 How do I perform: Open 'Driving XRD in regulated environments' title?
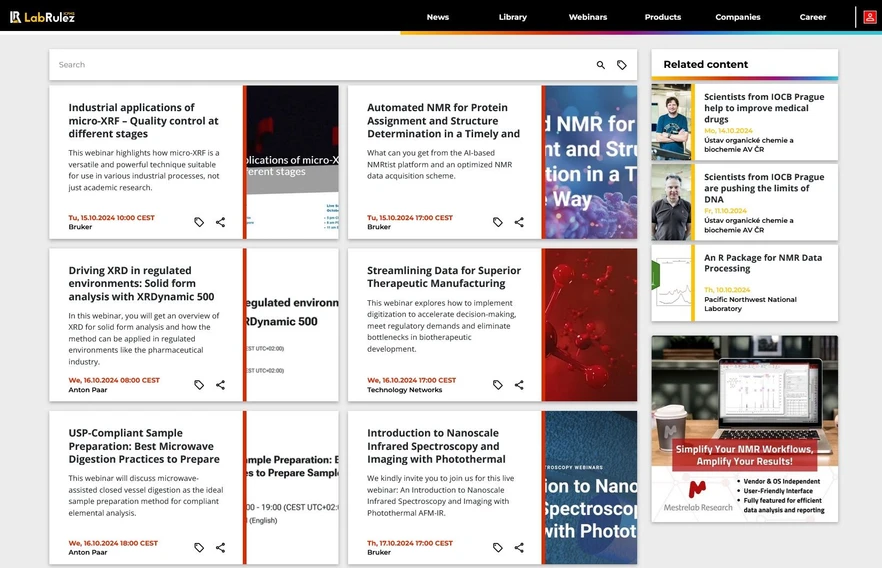click(141, 283)
